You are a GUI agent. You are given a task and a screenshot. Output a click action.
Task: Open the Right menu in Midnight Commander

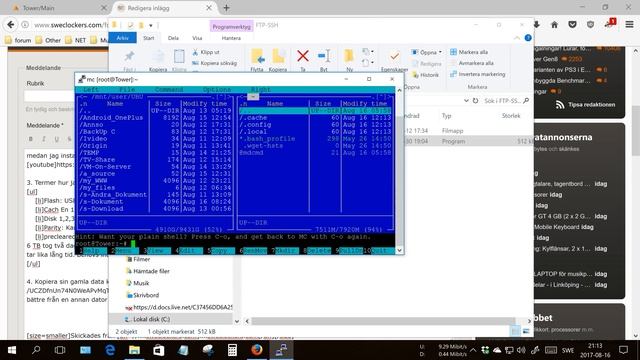260,89
